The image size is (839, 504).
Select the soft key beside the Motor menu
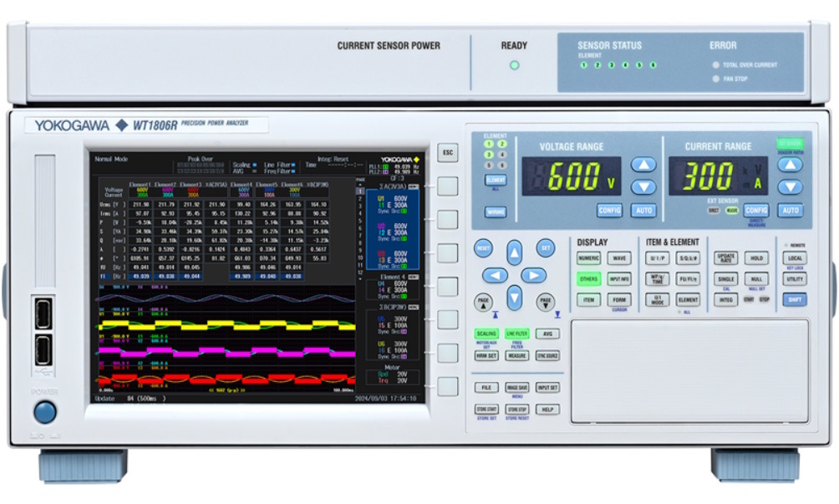click(447, 386)
